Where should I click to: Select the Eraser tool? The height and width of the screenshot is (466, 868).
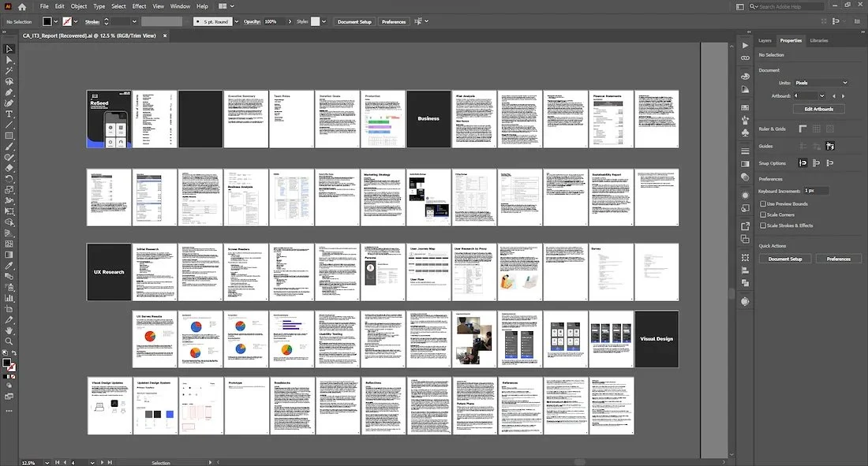click(x=9, y=168)
